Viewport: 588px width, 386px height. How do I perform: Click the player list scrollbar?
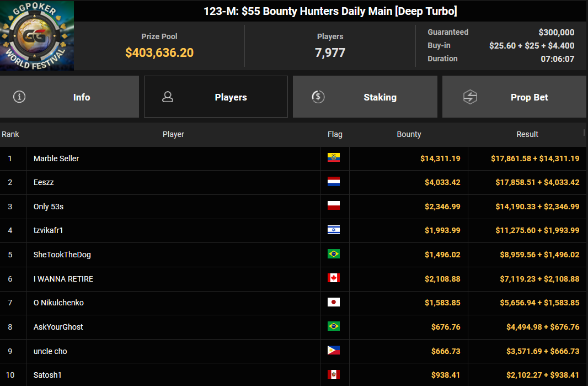584,133
